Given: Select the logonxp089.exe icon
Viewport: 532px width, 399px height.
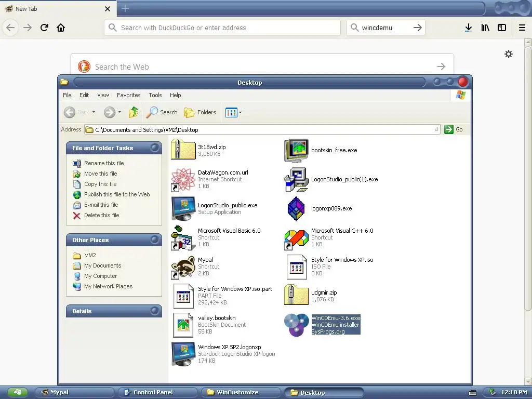Looking at the screenshot, I should (x=296, y=208).
